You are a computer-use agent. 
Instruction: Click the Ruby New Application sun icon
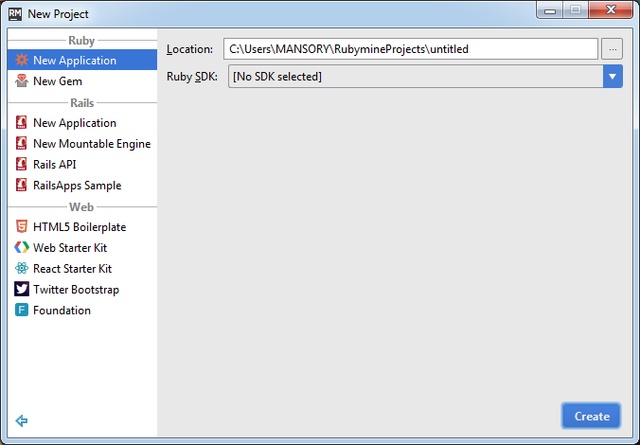[21, 60]
